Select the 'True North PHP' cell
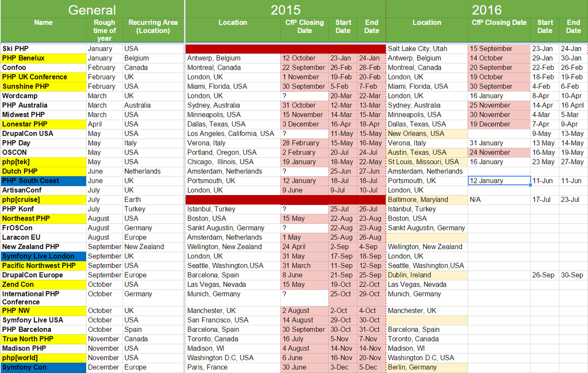This screenshot has height=373, width=588. 44,339
